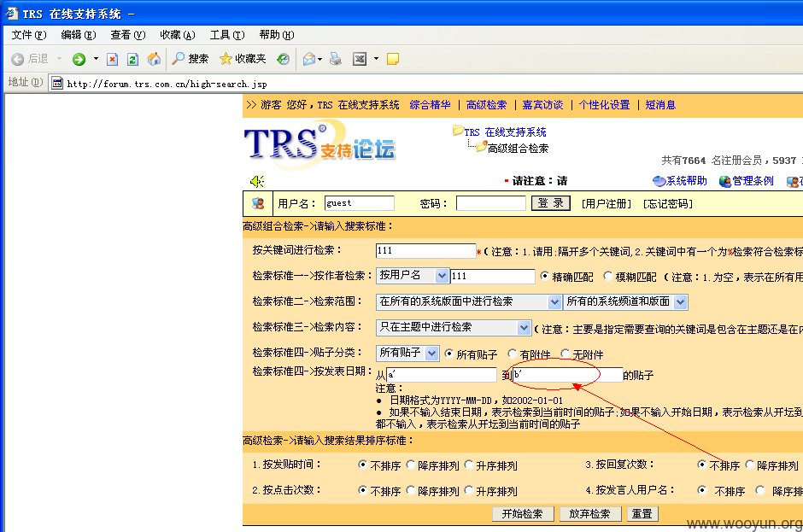Select 降序排列 for 按点击次数

pyautogui.click(x=411, y=490)
